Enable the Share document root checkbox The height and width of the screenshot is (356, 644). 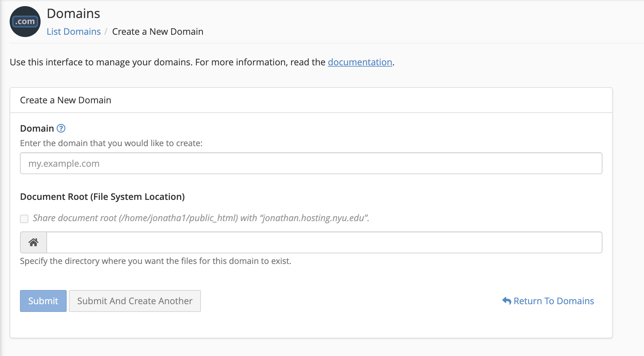click(x=24, y=219)
